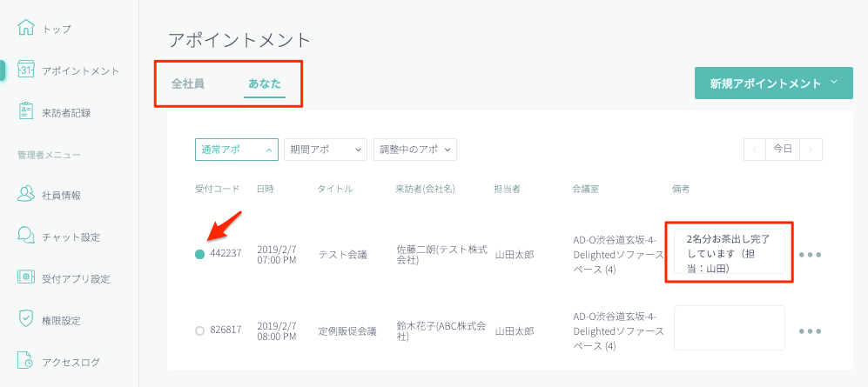The image size is (868, 387).
Task: Click the calendar icon for アポイントメント
Action: point(26,70)
